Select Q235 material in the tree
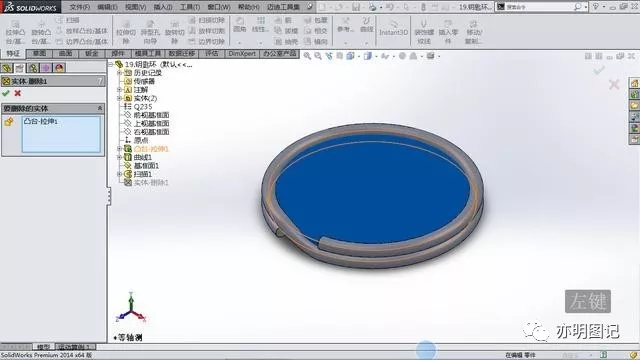The image size is (640, 360). [x=142, y=107]
